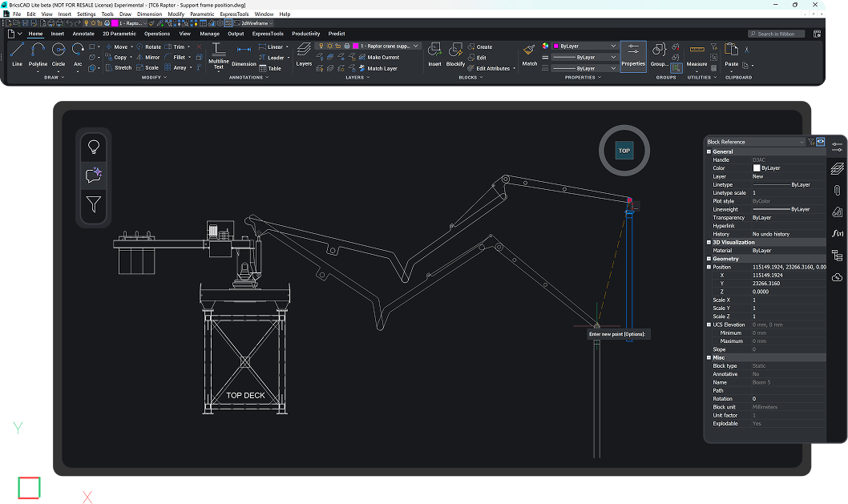Click the Cut scissors icon

[x=747, y=49]
